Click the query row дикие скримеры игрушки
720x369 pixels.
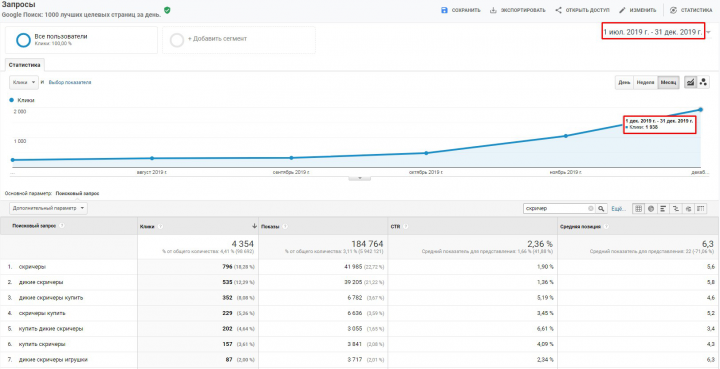53,359
